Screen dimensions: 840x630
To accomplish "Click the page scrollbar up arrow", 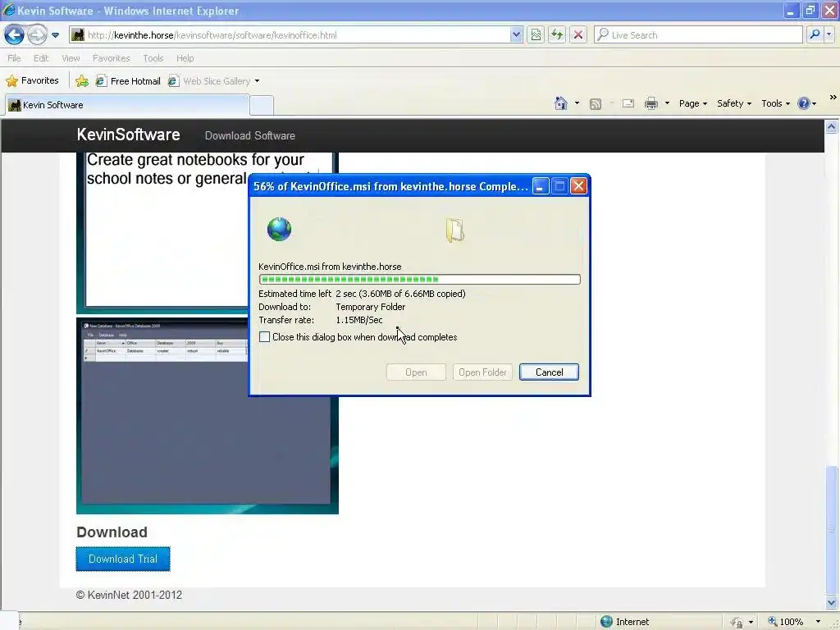I will (832, 127).
